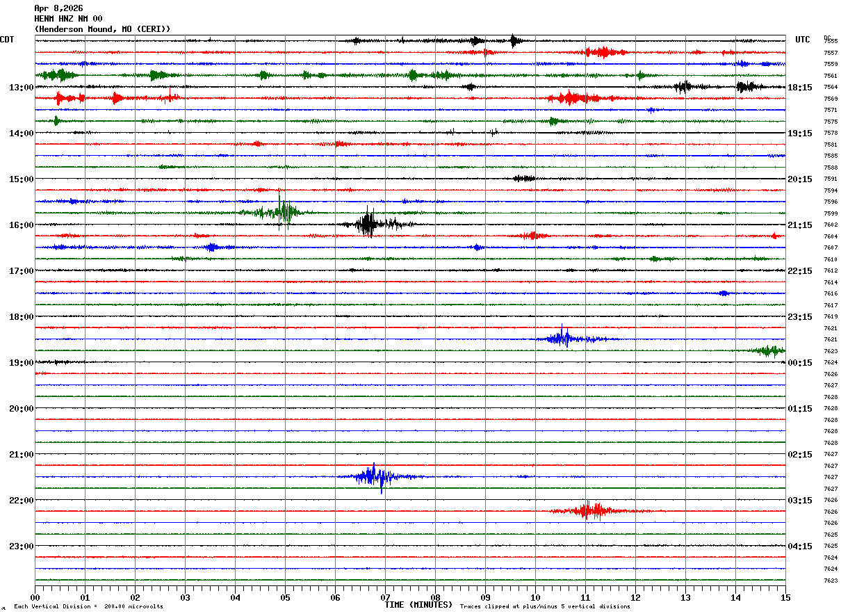Click the large black event on 16:00 trace
Image resolution: width=841 pixels, height=616 pixels.
point(369,224)
